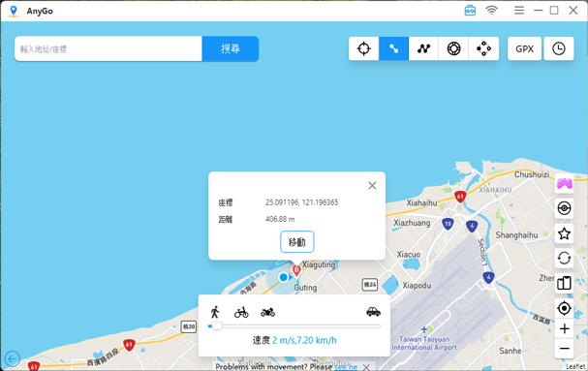Open the pink game controller icon

(x=564, y=184)
